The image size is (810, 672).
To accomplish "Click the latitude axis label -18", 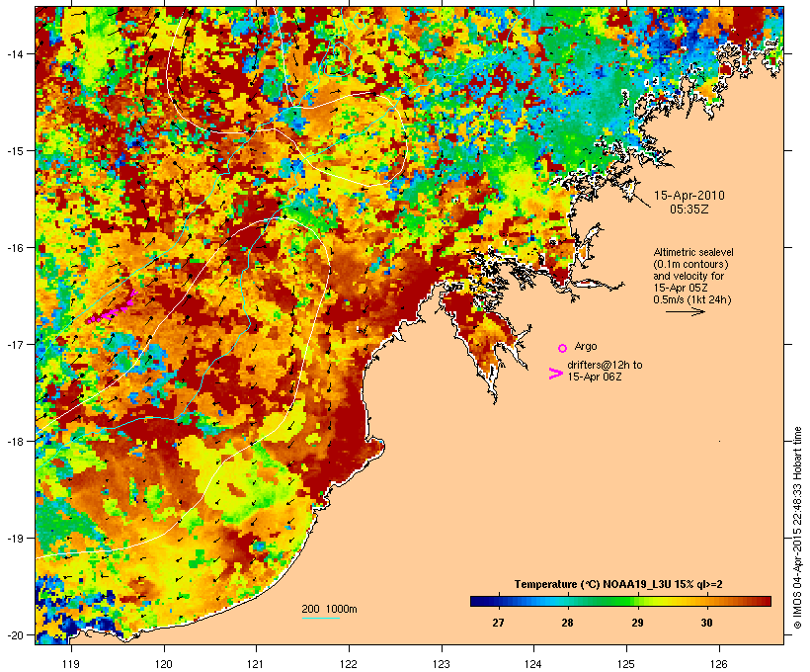I will [14, 441].
